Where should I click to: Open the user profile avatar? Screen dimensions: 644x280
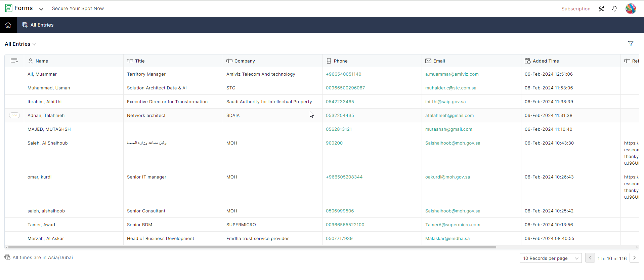click(x=631, y=8)
